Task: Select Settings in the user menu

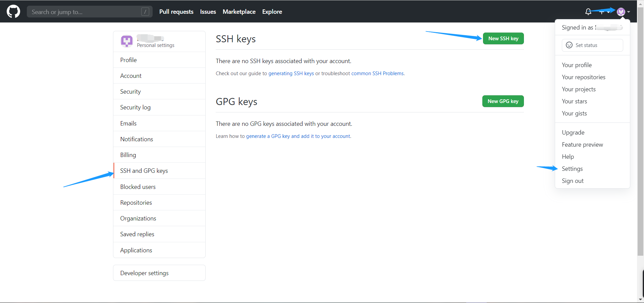Action: (x=572, y=169)
